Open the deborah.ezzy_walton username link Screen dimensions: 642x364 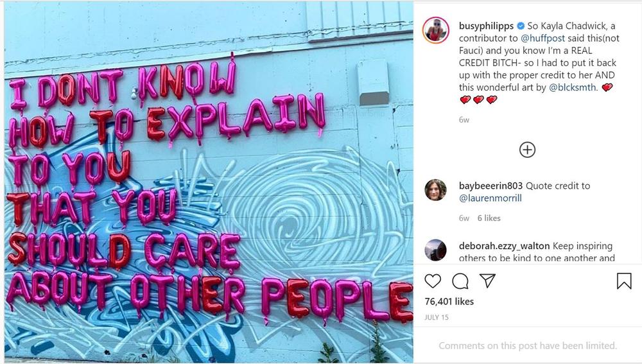point(504,246)
